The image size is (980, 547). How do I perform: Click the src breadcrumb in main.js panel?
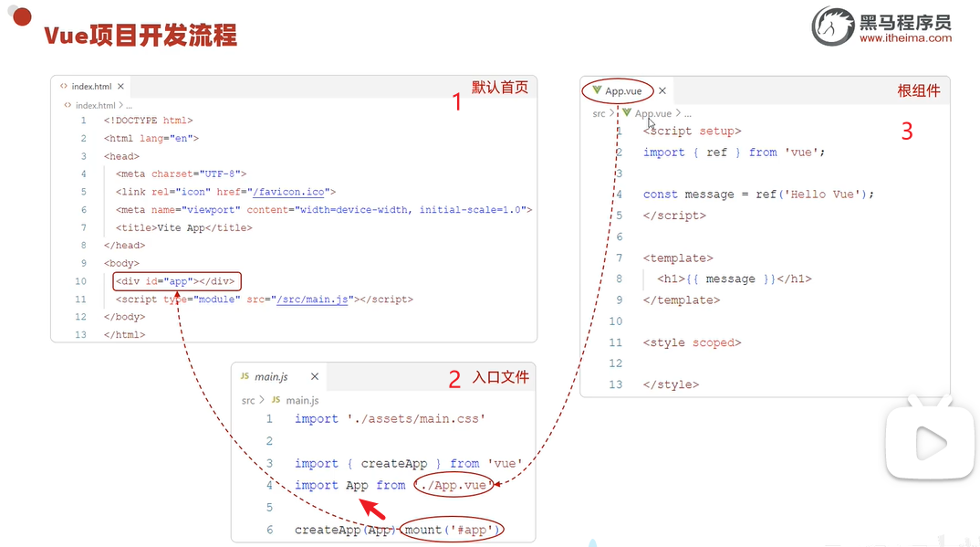[x=248, y=400]
